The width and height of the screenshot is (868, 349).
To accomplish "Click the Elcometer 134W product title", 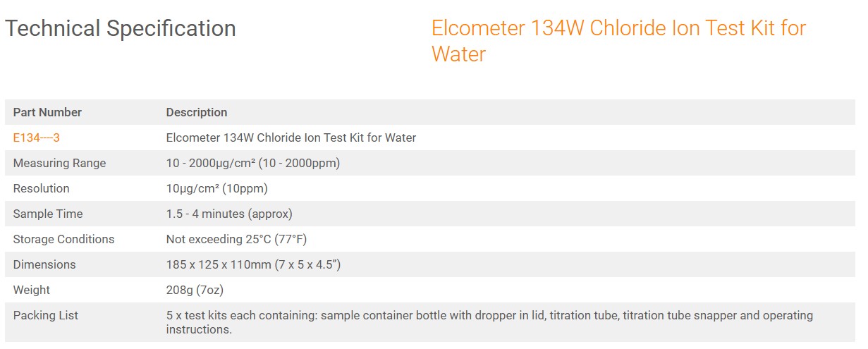I will (x=618, y=40).
